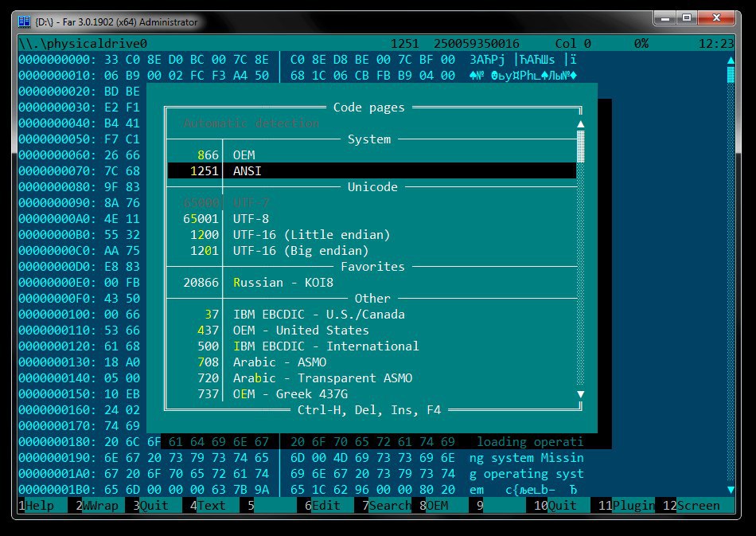Screen dimensions: 756x536
Task: Click the 0% position indicator
Action: pyautogui.click(x=641, y=44)
